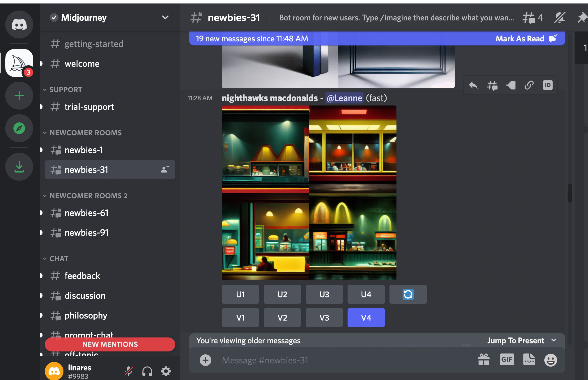This screenshot has height=380, width=588.
Task: Open the newbies-1 channel
Action: point(110,150)
